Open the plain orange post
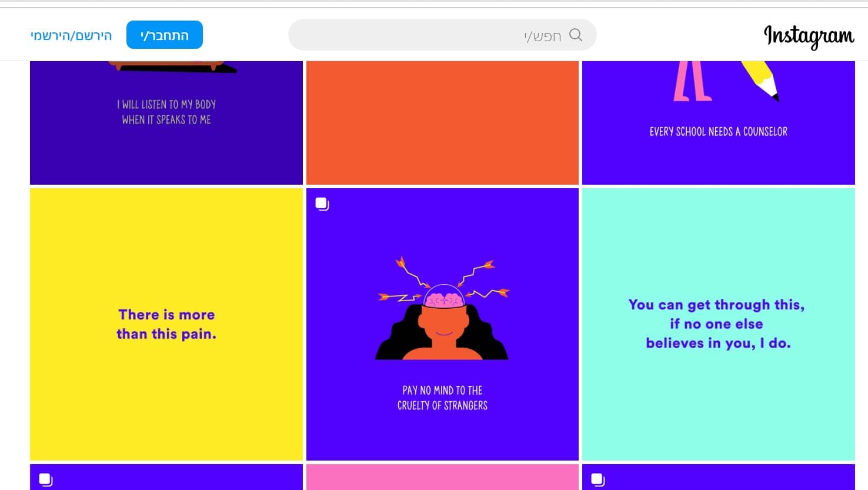The image size is (868, 490). [x=442, y=122]
